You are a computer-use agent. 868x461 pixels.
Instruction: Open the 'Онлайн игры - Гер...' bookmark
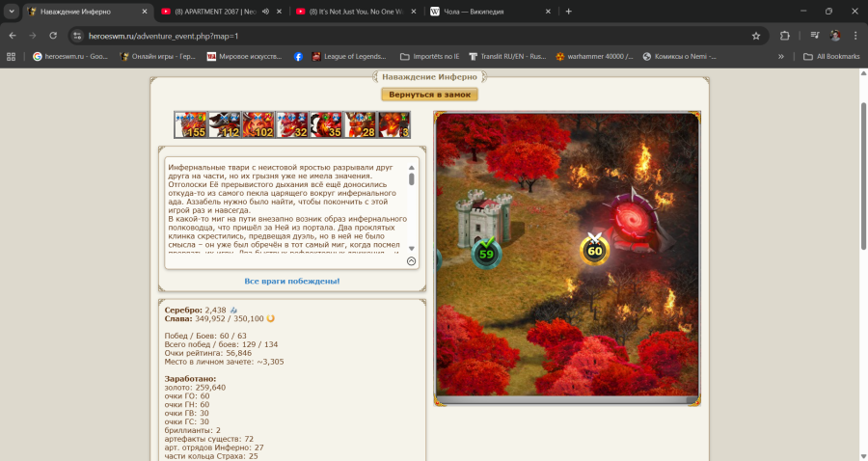coord(158,57)
